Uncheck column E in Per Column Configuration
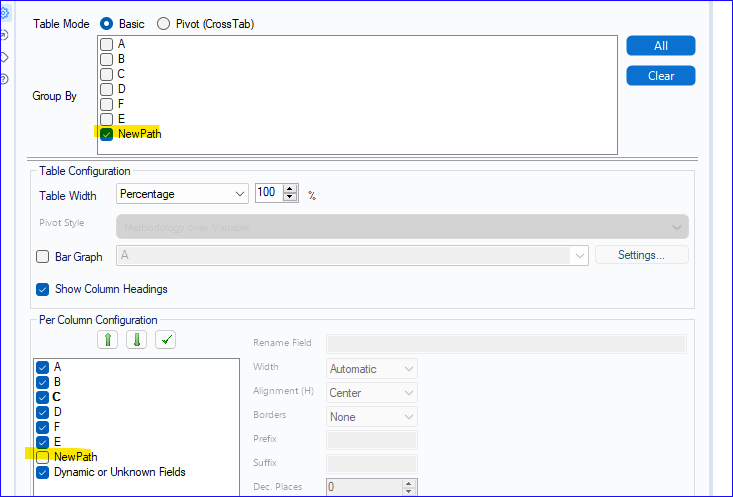This screenshot has height=497, width=733. pyautogui.click(x=43, y=442)
